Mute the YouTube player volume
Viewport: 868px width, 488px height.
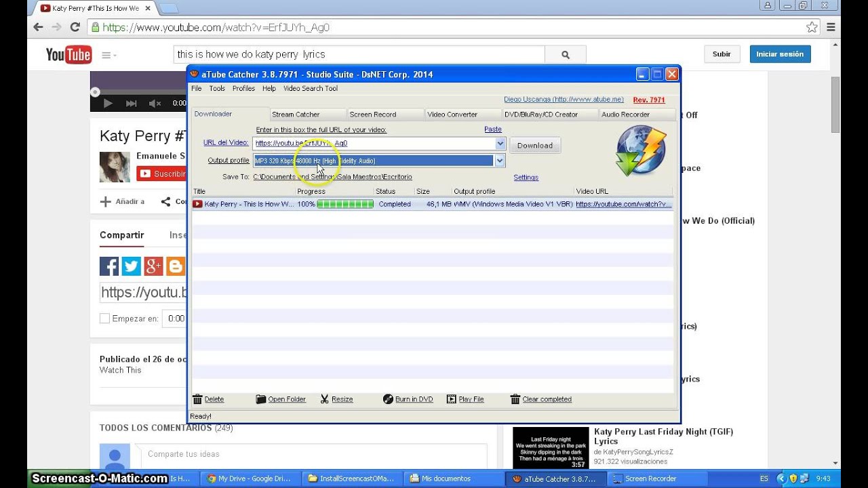(x=155, y=103)
